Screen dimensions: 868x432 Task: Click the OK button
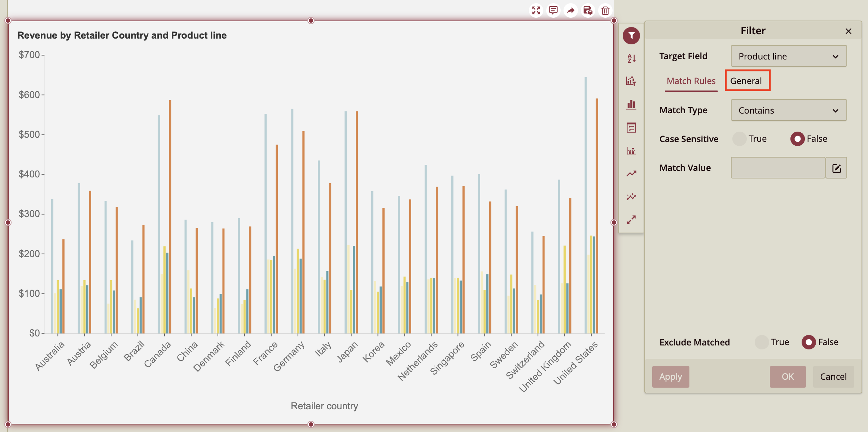pyautogui.click(x=788, y=377)
